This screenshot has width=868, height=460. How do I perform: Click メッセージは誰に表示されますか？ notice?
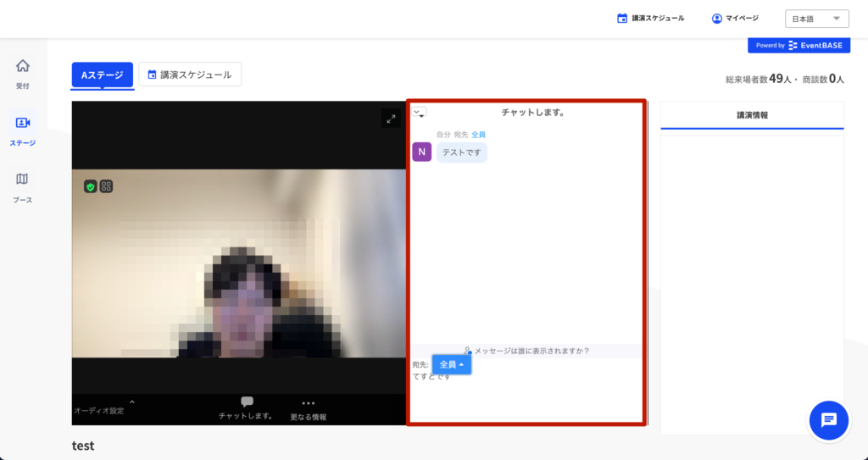tap(526, 351)
